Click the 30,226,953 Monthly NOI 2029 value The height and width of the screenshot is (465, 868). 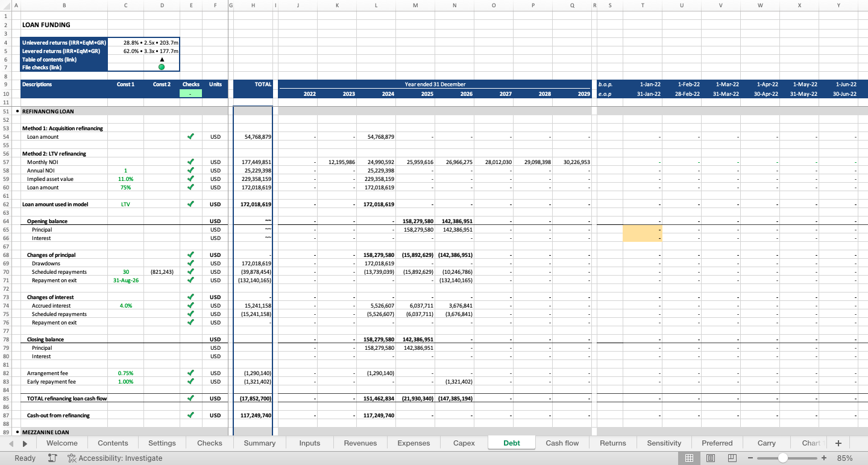tap(572, 162)
